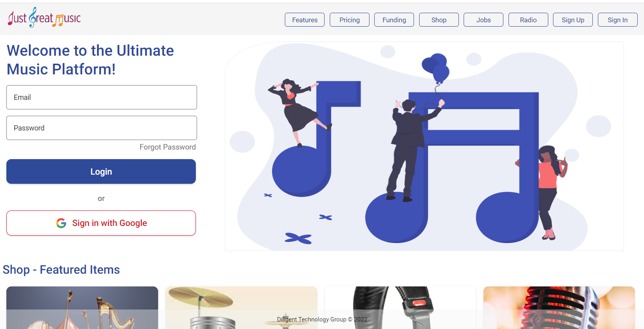Open the harp instruments featured item
The image size is (644, 329).
[82, 308]
